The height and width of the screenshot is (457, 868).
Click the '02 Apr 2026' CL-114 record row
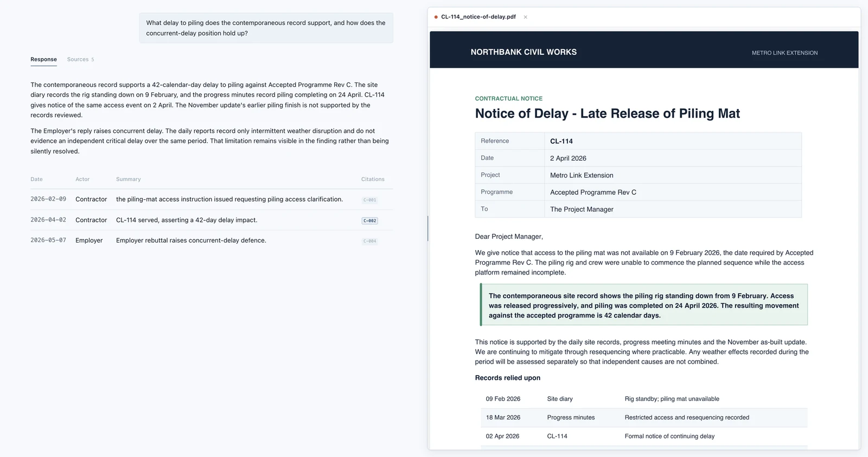644,436
